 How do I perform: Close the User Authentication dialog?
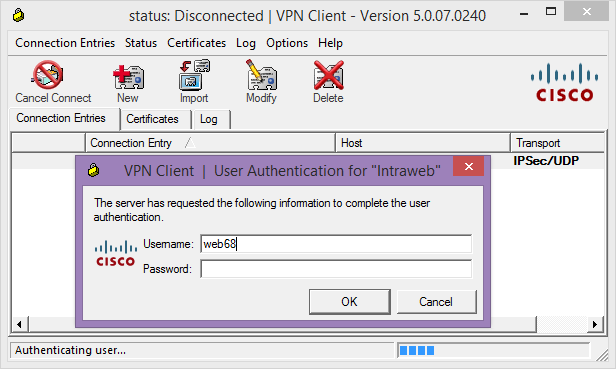[x=468, y=167]
